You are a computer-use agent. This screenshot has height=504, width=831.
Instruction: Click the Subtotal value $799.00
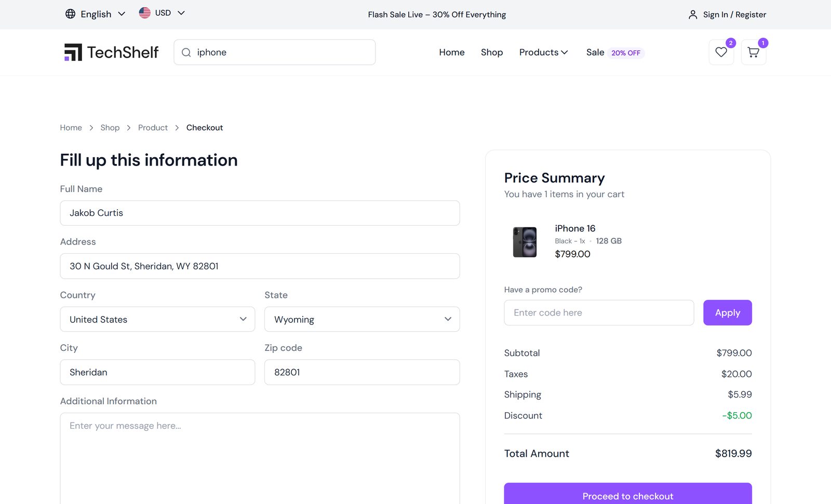734,353
